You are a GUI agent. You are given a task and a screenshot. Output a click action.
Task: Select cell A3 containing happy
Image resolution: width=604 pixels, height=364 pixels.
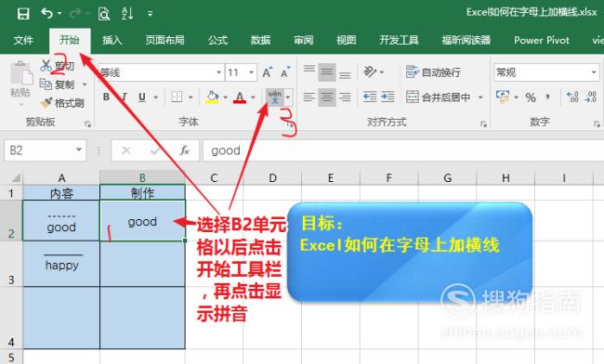click(x=61, y=264)
